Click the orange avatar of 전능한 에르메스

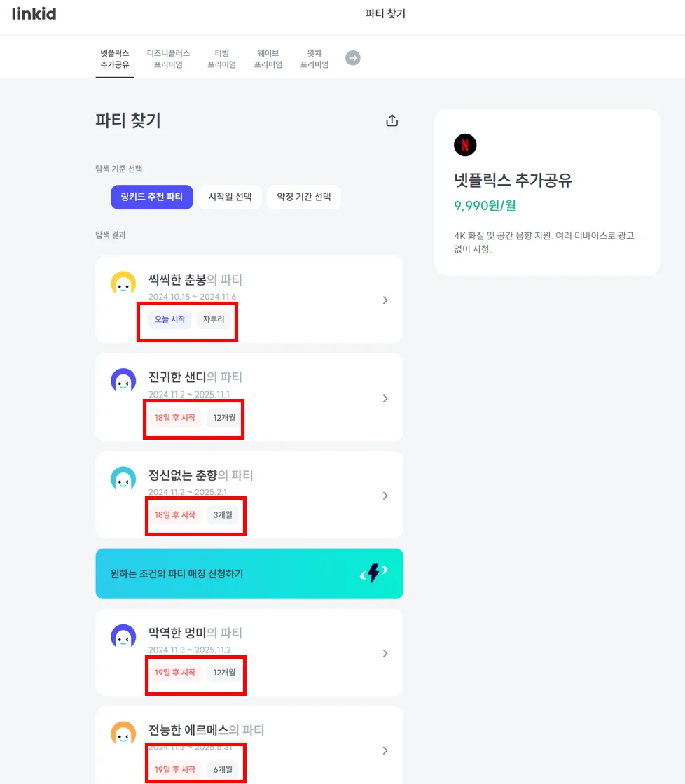pos(123,734)
